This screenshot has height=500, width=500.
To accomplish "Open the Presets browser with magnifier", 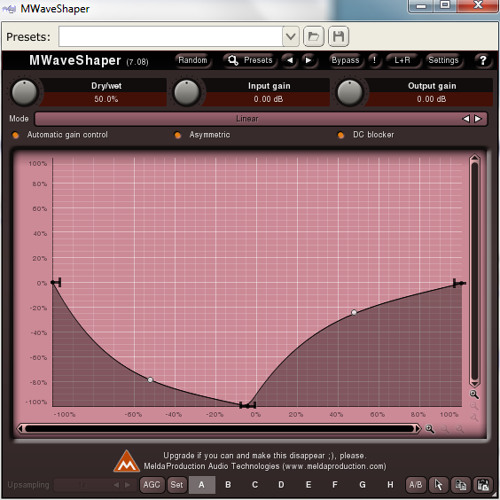I will 250,60.
